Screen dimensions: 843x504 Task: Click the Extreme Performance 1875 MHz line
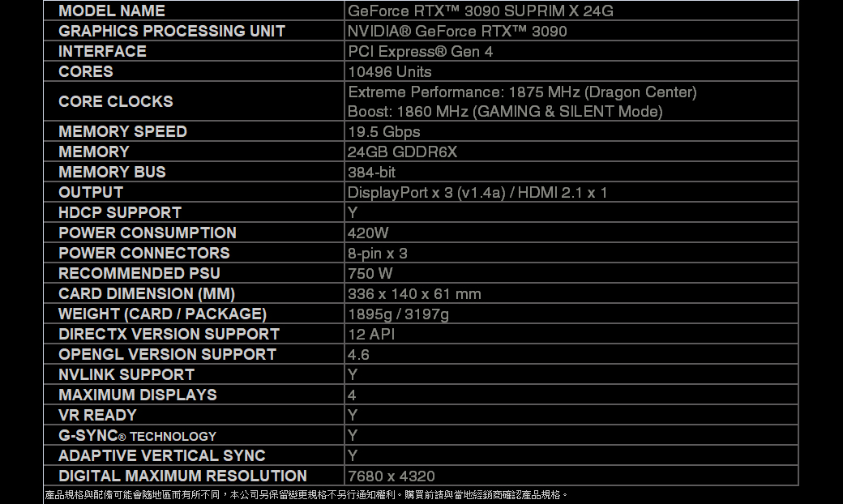pyautogui.click(x=522, y=92)
